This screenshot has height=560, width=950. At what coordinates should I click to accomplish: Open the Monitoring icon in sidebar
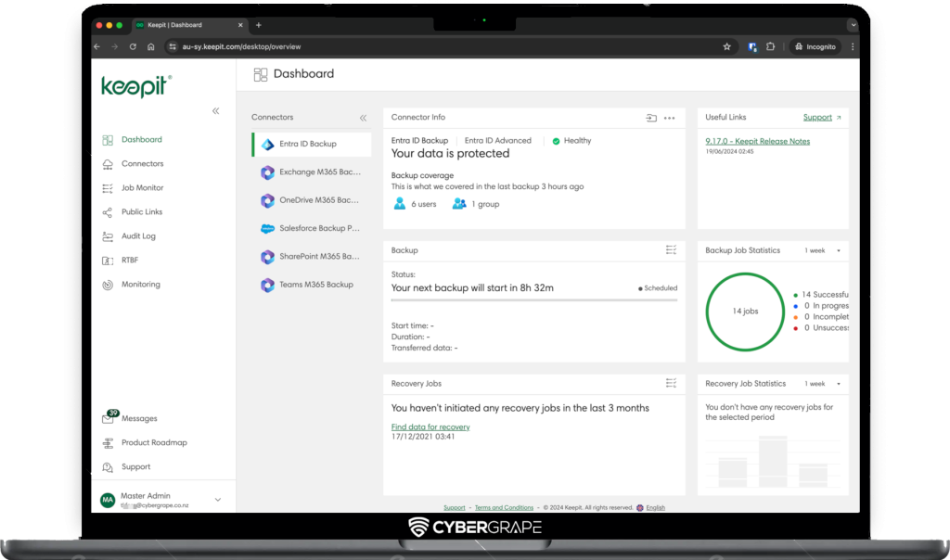point(108,285)
